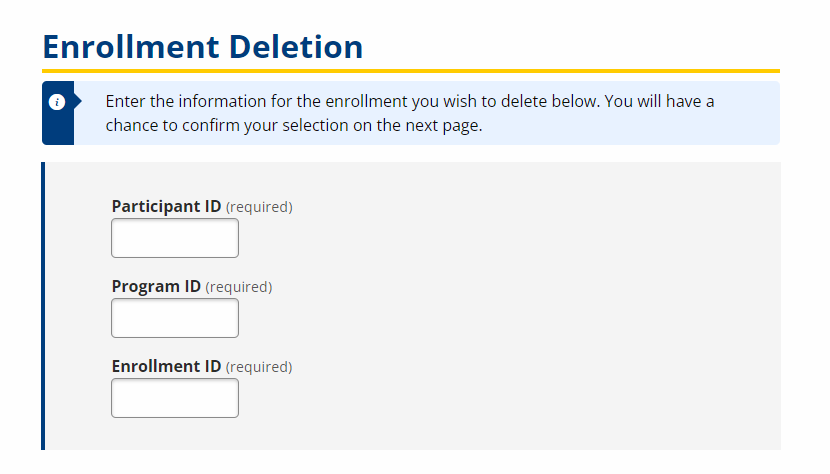
Task: Click the (required) note beside Program ID
Action: [239, 288]
